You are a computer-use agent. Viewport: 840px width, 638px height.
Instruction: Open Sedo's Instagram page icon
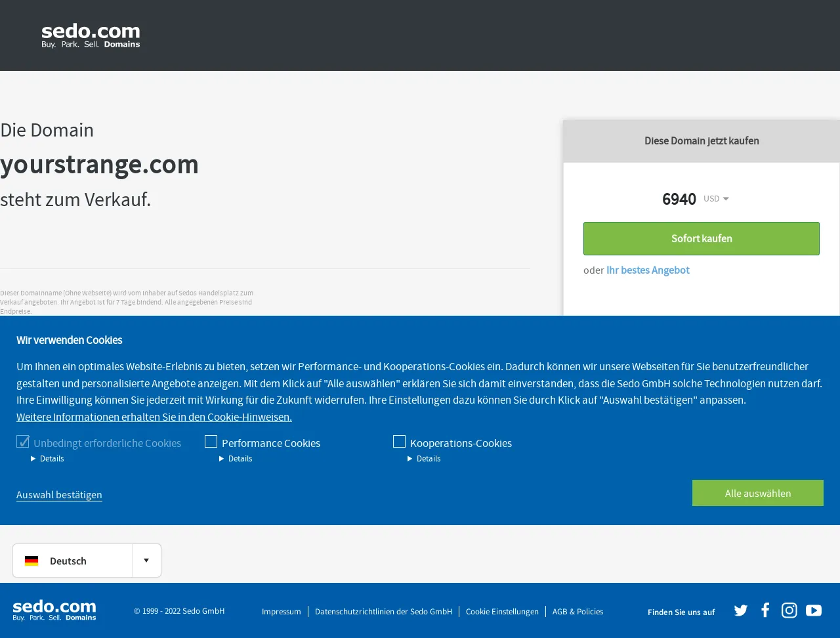789,610
